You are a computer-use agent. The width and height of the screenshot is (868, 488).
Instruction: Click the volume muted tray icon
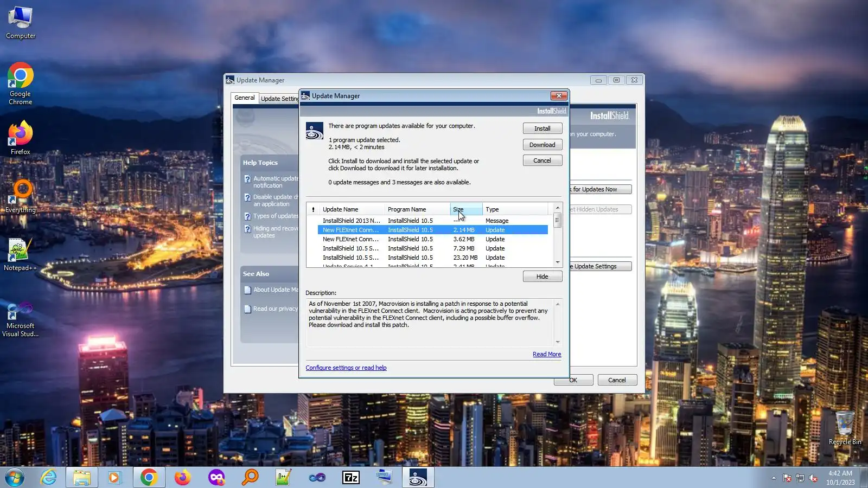813,478
